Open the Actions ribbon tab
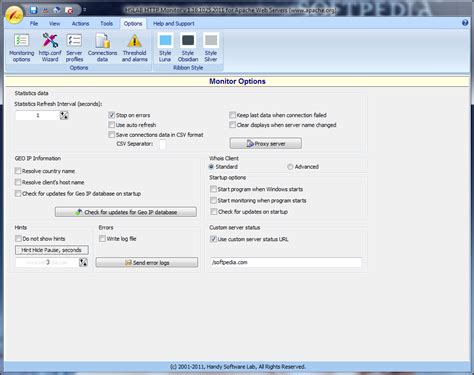Screen dimensions: 474x375 coord(80,24)
